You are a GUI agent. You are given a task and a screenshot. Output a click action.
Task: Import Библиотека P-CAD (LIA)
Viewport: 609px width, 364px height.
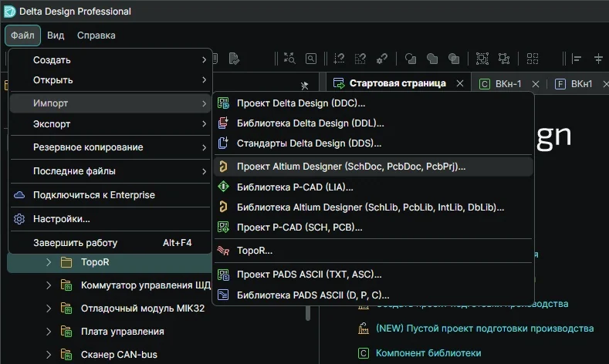click(373, 187)
